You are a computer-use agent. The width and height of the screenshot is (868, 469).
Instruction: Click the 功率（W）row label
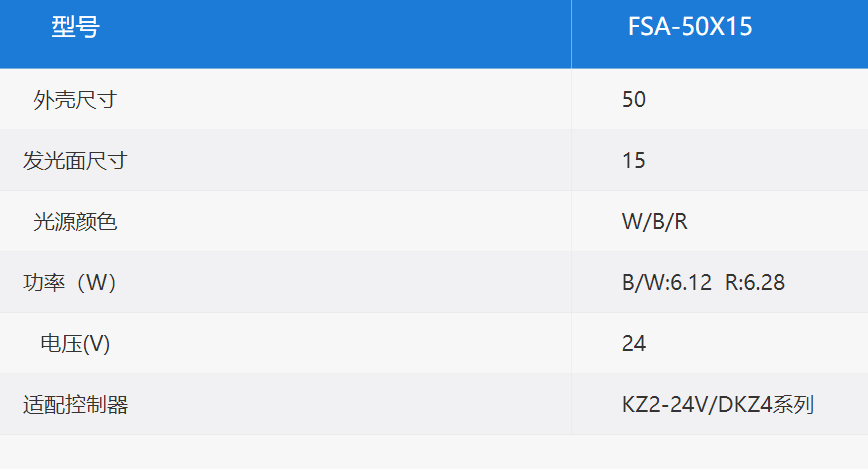click(69, 282)
